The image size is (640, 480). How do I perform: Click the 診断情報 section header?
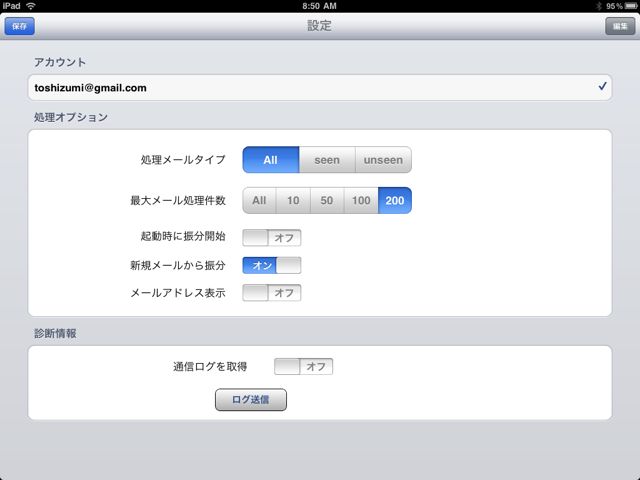coord(55,333)
